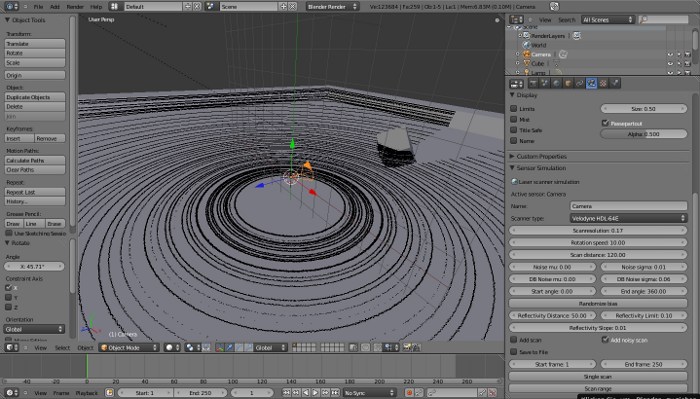Click the OpenGL render image icon
Viewport: 700px width, 399px height.
(x=407, y=347)
